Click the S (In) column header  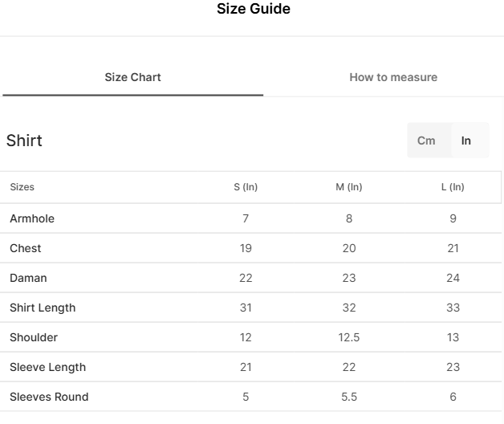point(246,187)
